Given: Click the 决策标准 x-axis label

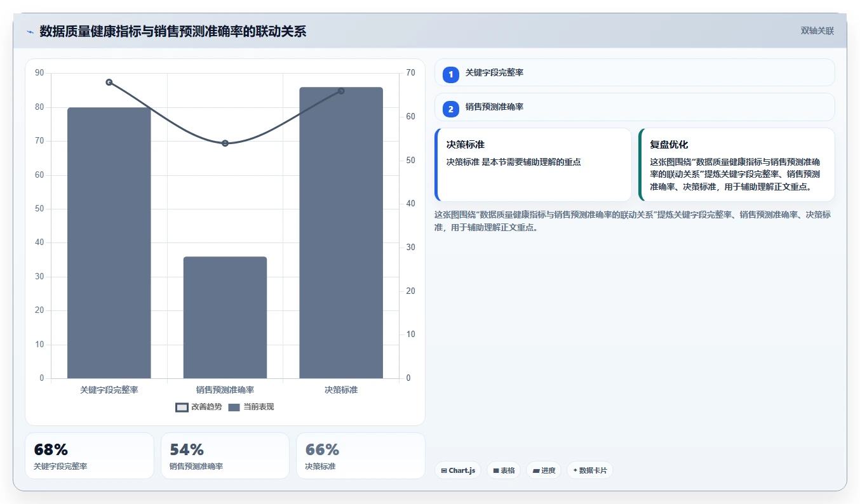Looking at the screenshot, I should (341, 390).
